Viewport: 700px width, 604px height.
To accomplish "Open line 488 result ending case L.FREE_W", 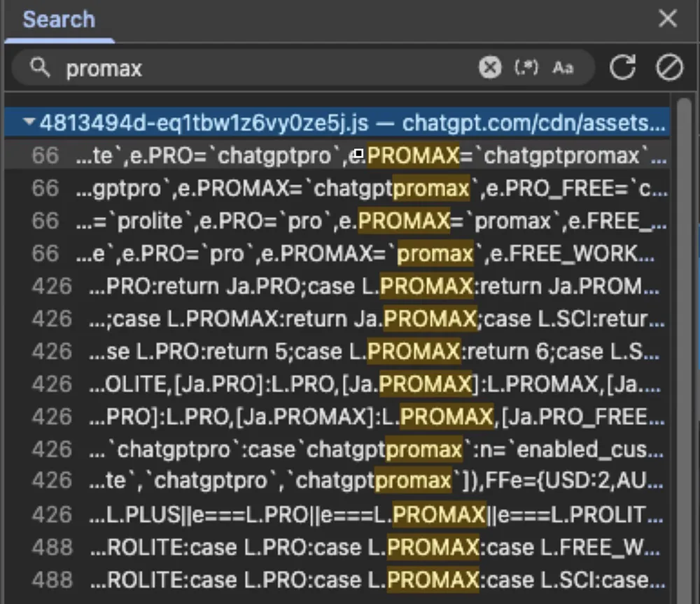I will coord(337,547).
